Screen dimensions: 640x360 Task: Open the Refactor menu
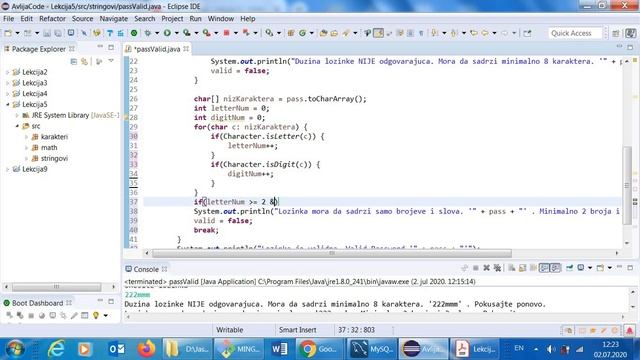(52, 19)
